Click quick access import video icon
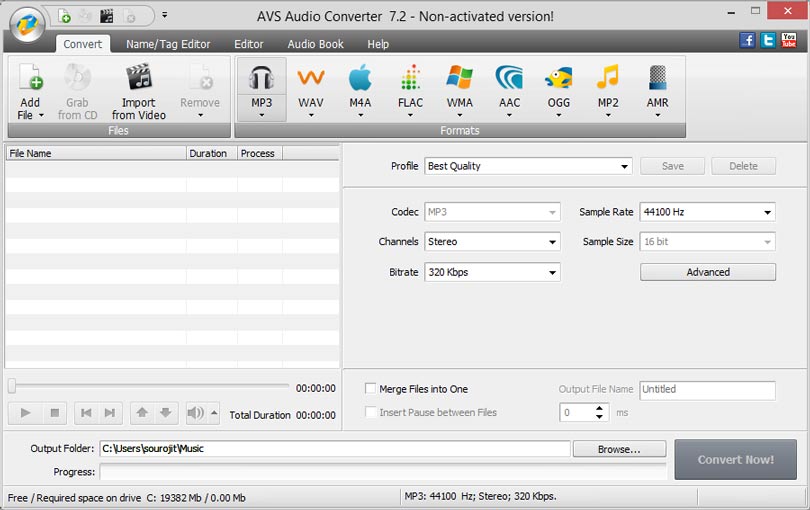Image resolution: width=810 pixels, height=510 pixels. point(107,17)
